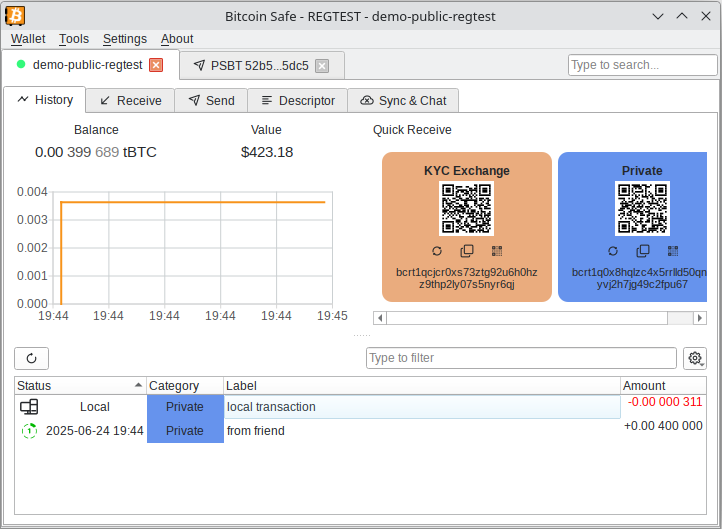Open the Wallet menu
The width and height of the screenshot is (722, 529).
pyautogui.click(x=28, y=39)
